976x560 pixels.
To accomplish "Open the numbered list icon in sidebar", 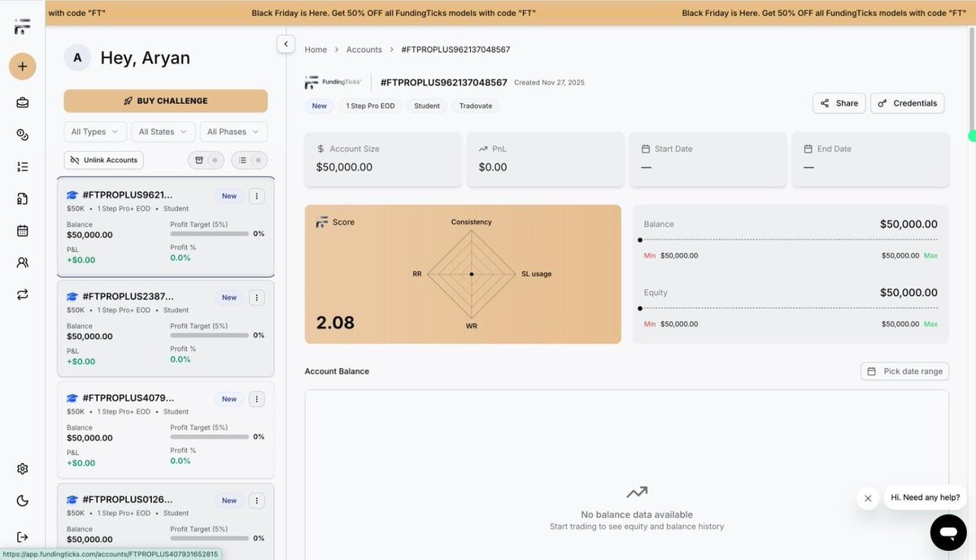I will (22, 167).
